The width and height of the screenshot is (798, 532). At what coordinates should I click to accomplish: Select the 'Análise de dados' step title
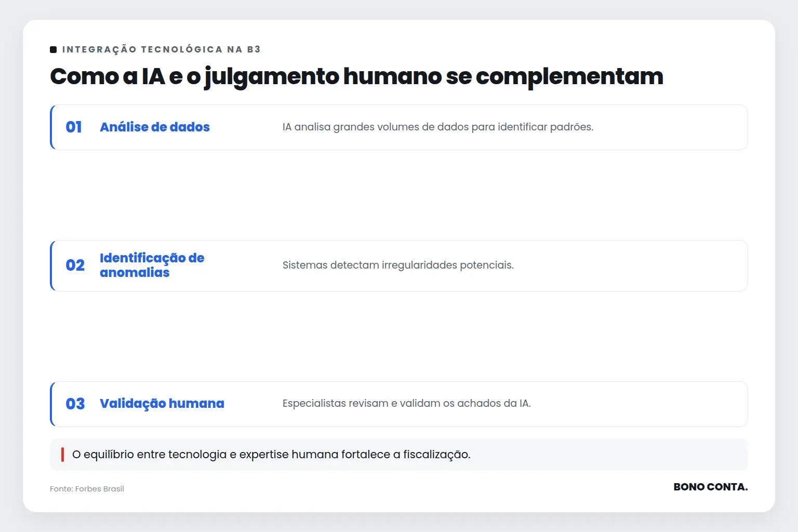pyautogui.click(x=155, y=127)
